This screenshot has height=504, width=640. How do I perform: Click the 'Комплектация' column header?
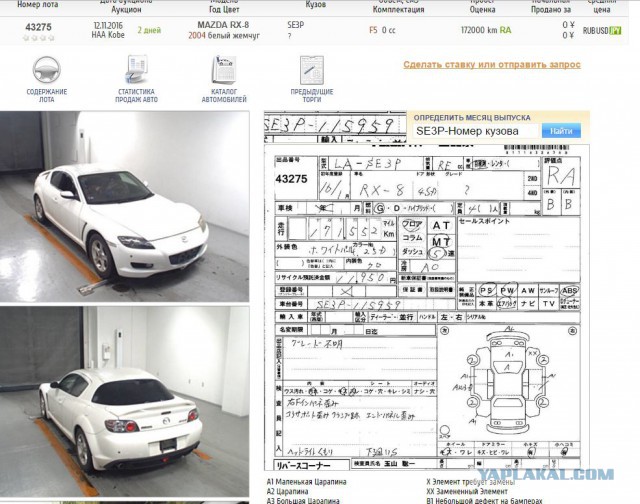[398, 9]
